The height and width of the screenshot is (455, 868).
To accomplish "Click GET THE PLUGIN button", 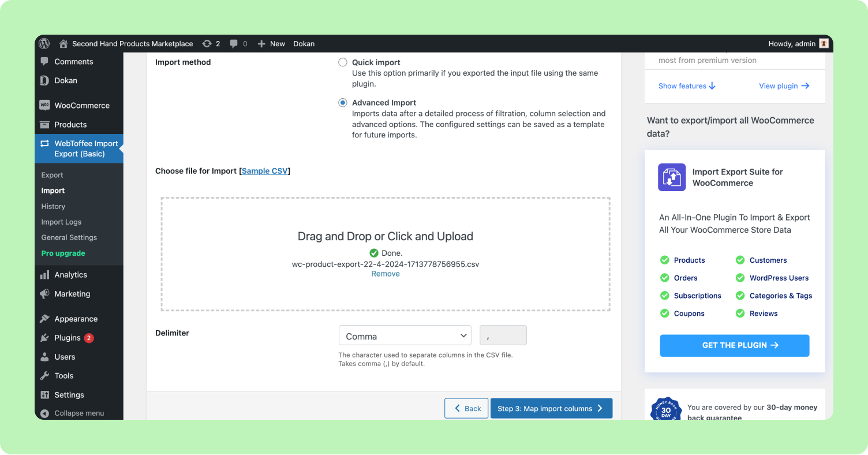I will click(734, 345).
